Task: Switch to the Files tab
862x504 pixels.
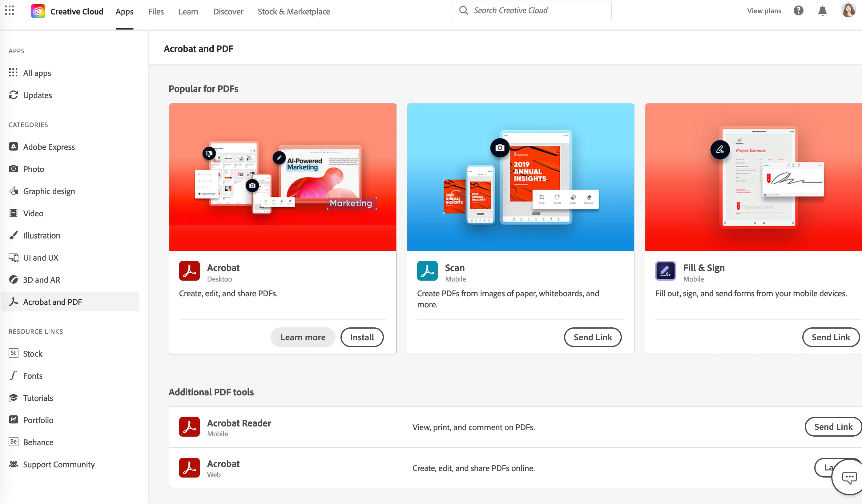Action: [156, 11]
